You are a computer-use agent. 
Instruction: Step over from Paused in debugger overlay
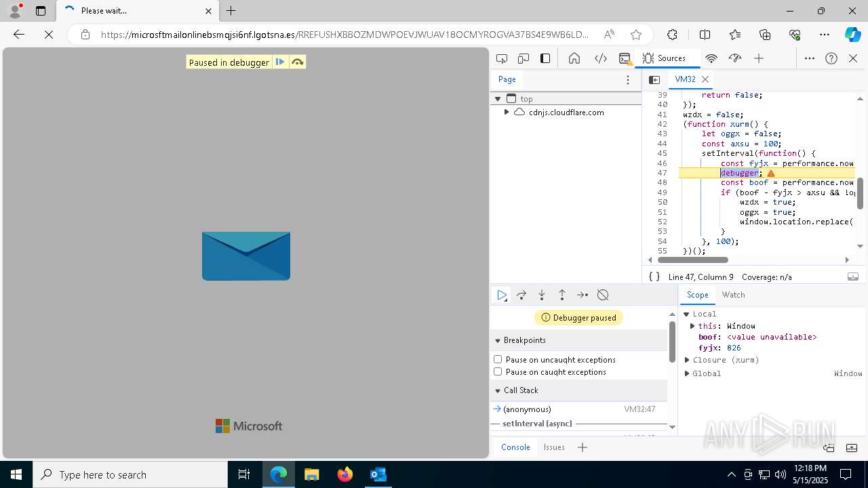point(297,62)
